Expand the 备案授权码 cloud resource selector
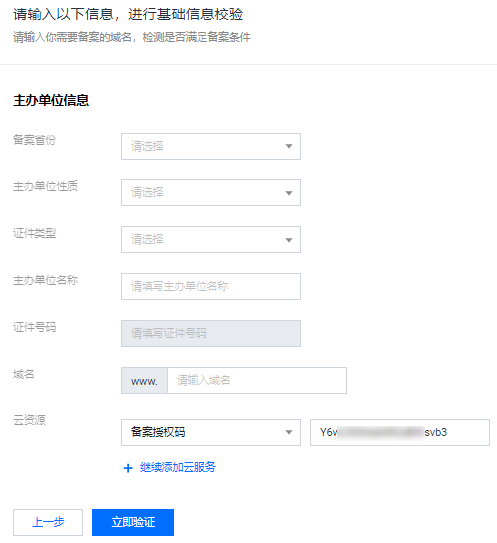Image resolution: width=497 pixels, height=543 pixels. pyautogui.click(x=211, y=432)
